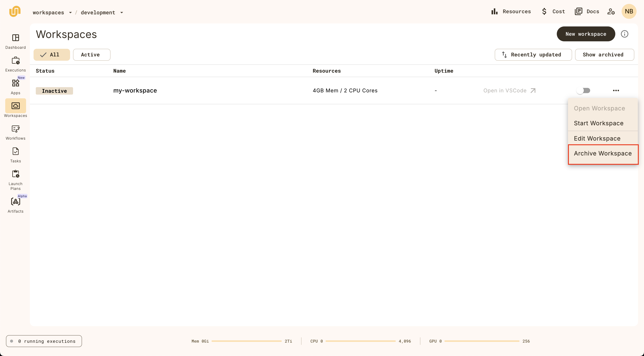Open the Recently updated sort dropdown

pyautogui.click(x=533, y=55)
